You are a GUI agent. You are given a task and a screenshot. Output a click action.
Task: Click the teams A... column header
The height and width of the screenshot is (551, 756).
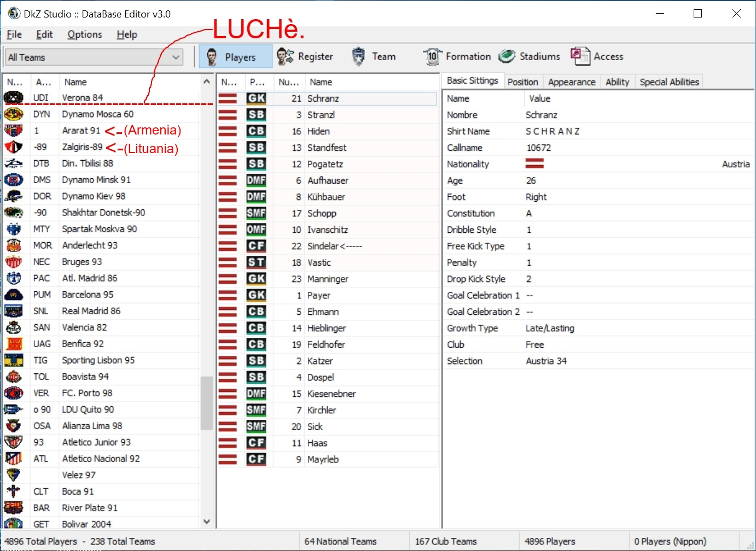pyautogui.click(x=44, y=82)
